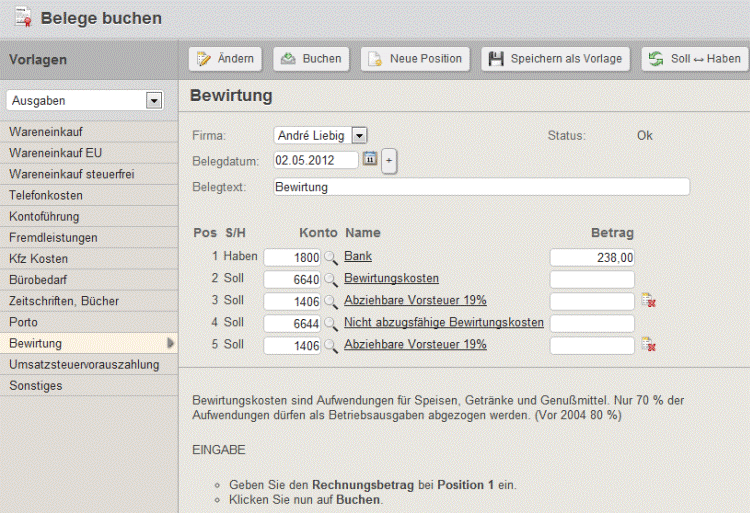Open the Bank account link
This screenshot has width=750, height=513.
tap(358, 256)
